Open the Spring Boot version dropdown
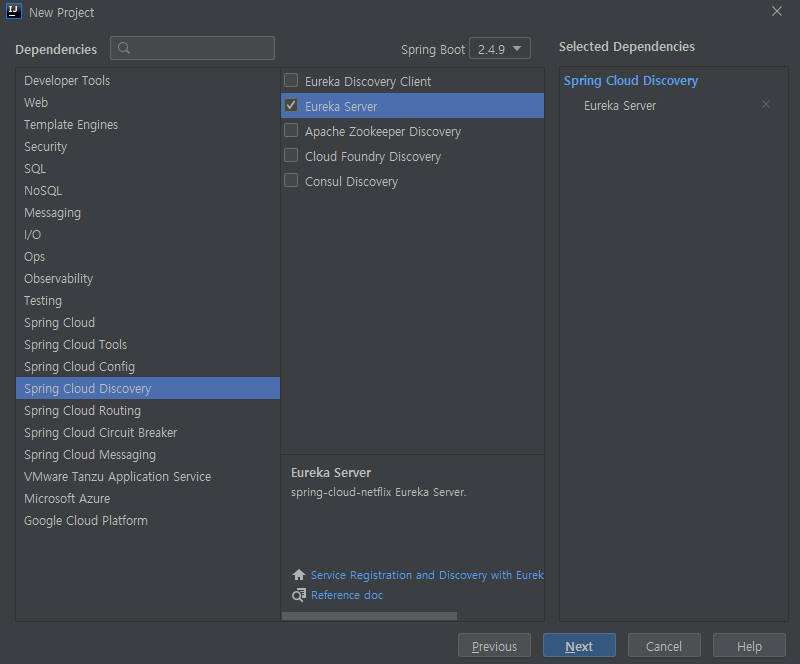Screen dimensions: 800x664 point(499,48)
